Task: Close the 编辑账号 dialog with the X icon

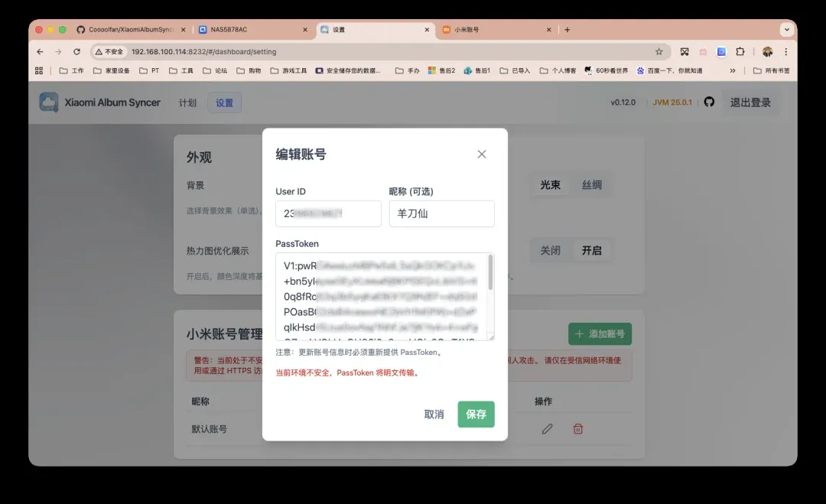Action: coord(482,154)
